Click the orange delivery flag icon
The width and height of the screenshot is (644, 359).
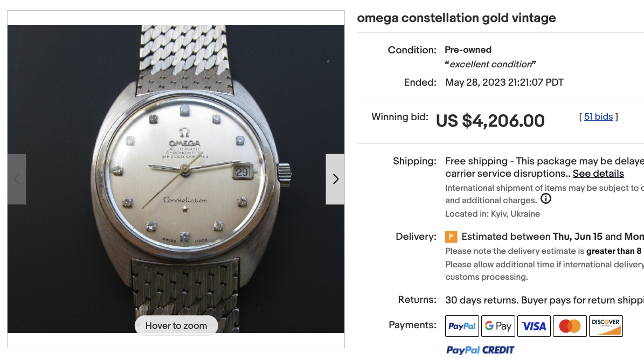click(451, 237)
